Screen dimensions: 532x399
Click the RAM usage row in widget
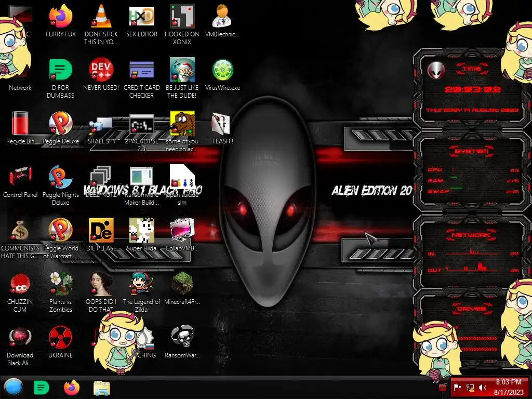click(x=473, y=180)
